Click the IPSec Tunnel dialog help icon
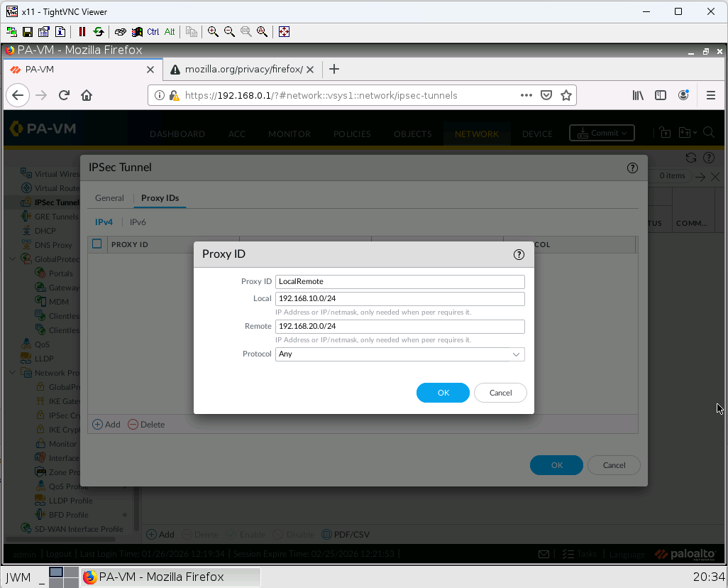This screenshot has width=728, height=588. pos(632,168)
